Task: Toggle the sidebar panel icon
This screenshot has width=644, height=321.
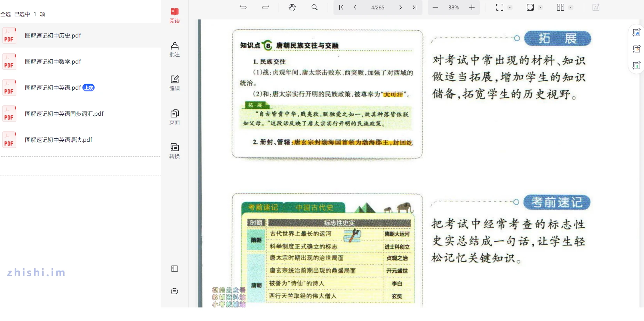Action: 175,269
